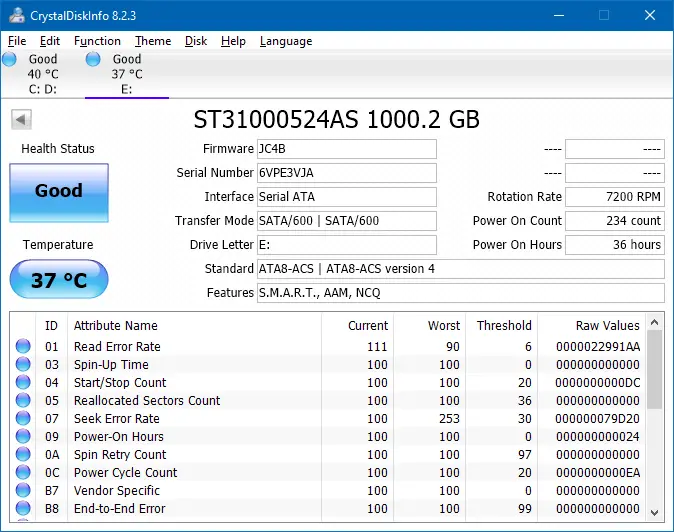The height and width of the screenshot is (532, 674).
Task: Select the Seek Error Rate attribute name
Action: [117, 419]
